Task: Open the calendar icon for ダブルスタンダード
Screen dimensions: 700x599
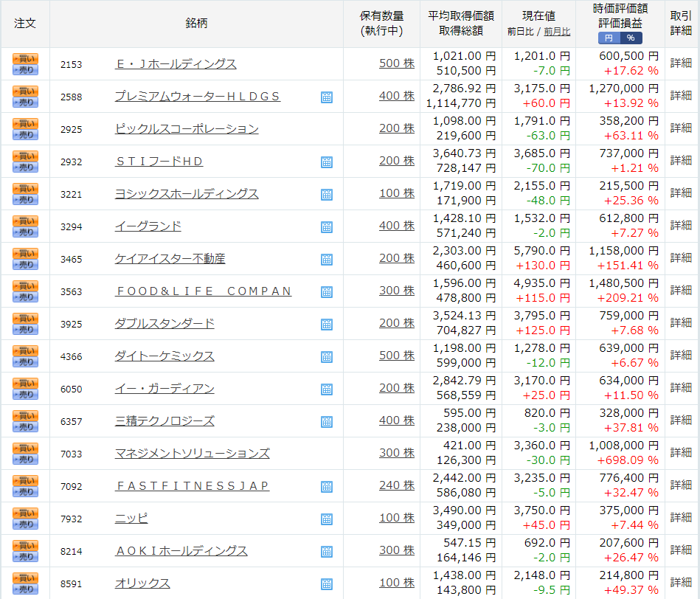Action: [x=327, y=323]
